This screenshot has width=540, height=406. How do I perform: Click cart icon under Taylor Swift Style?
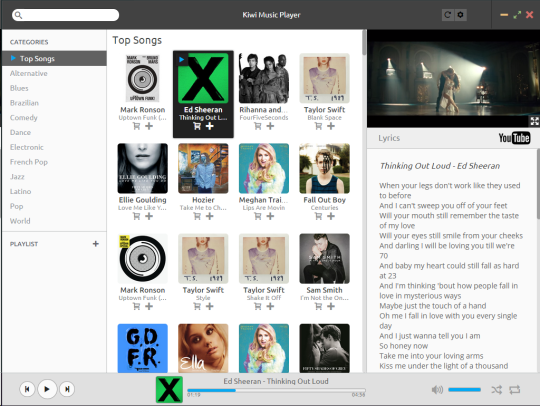coord(197,306)
